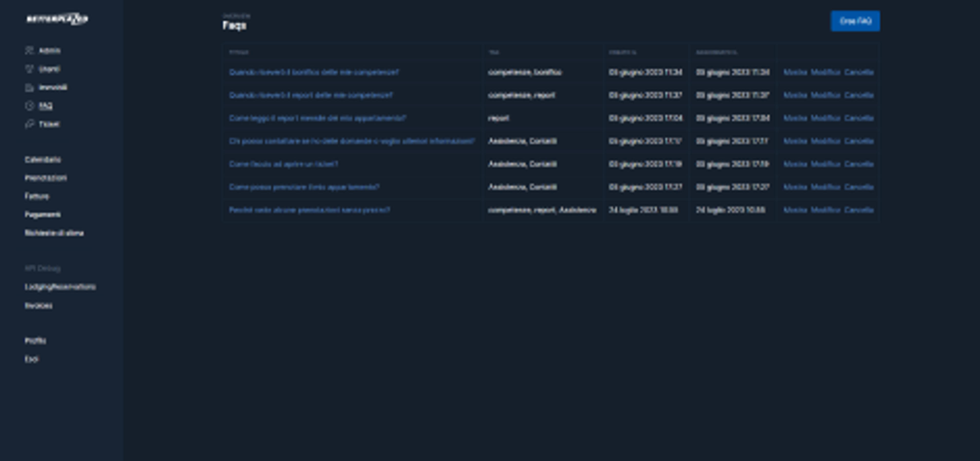The width and height of the screenshot is (980, 461).
Task: Click Modifica in the 'Chi posso contattare' row
Action: coord(826,141)
